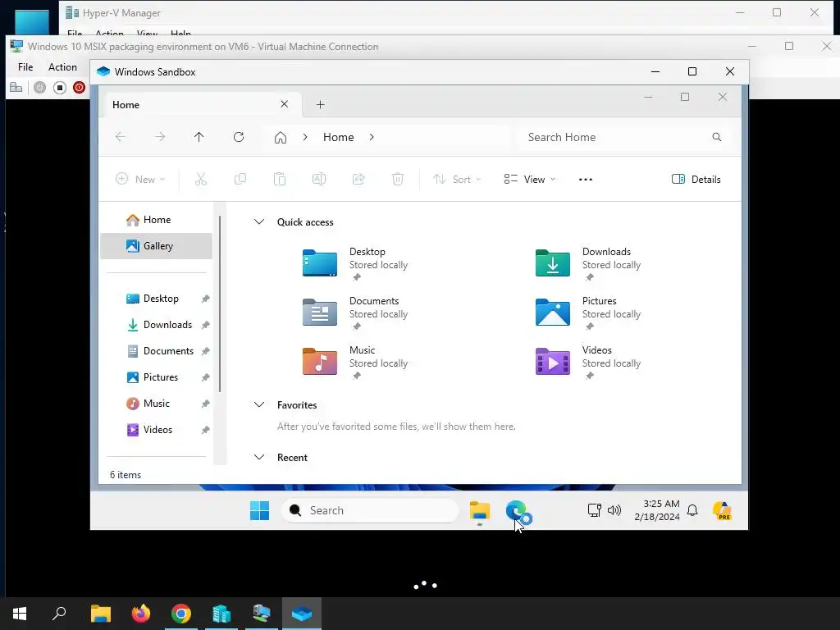
Task: Click the PRE insider icon in tray
Action: [x=722, y=510]
